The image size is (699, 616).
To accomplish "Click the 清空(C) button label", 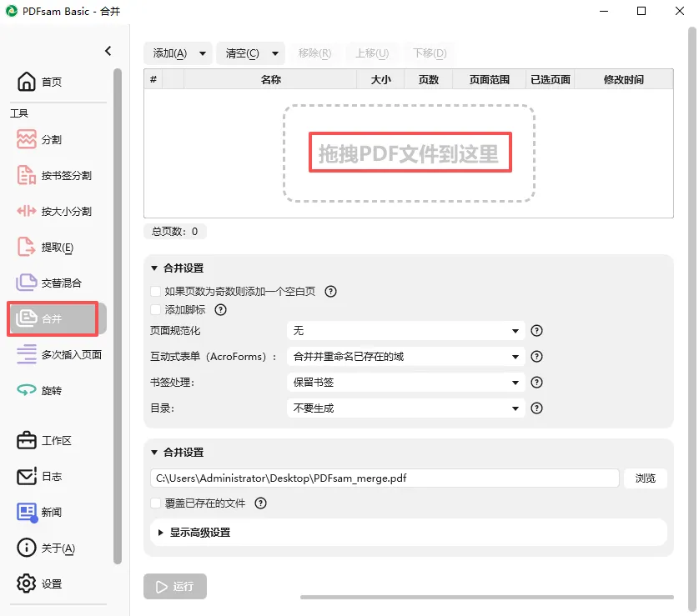I will pos(243,53).
